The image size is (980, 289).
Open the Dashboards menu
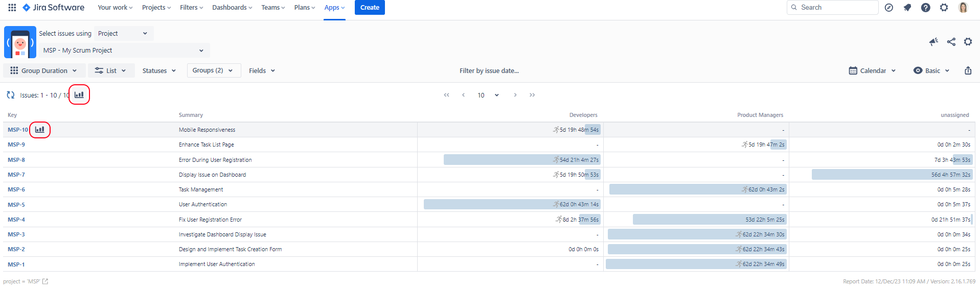pos(232,7)
